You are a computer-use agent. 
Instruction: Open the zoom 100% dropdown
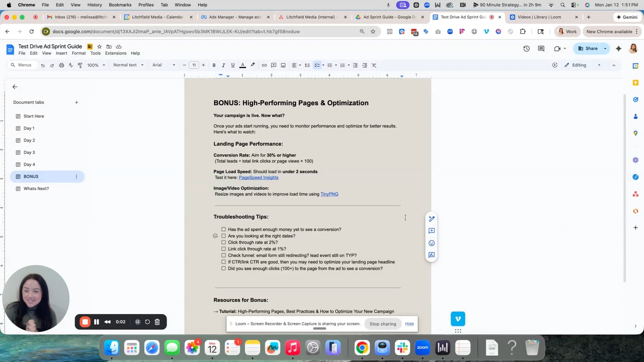click(96, 65)
